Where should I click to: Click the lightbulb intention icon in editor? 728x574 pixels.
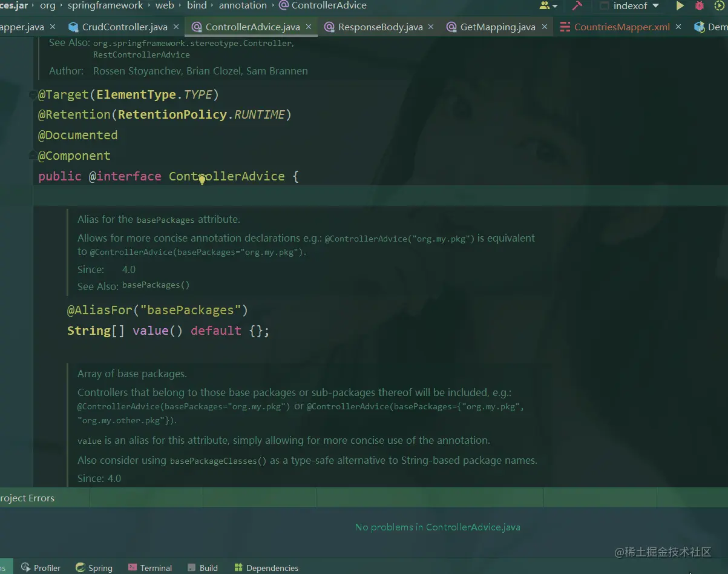coord(202,180)
